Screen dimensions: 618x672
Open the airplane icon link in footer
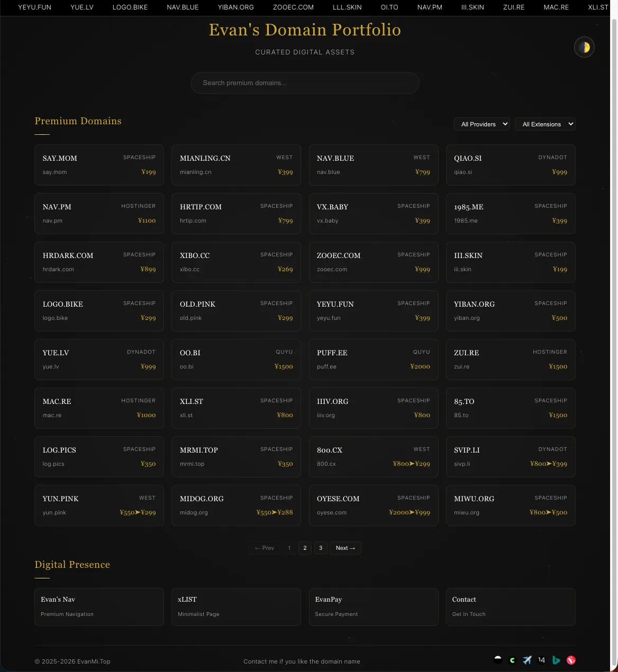tap(527, 660)
